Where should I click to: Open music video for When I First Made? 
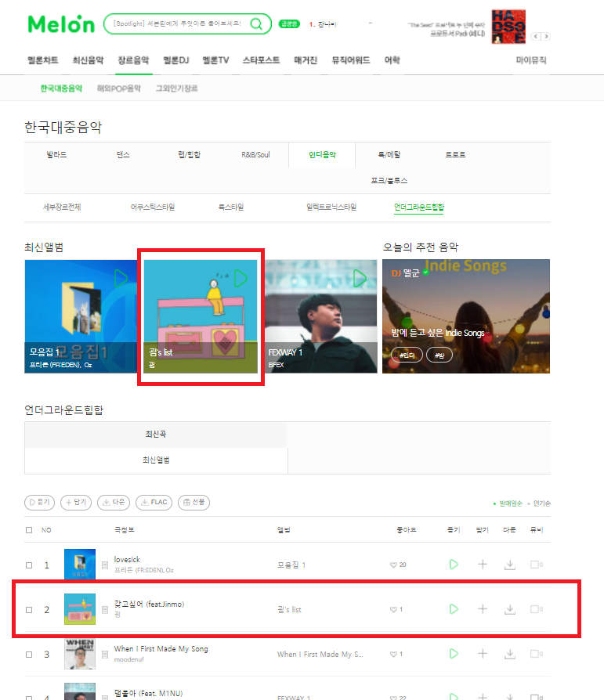(536, 654)
